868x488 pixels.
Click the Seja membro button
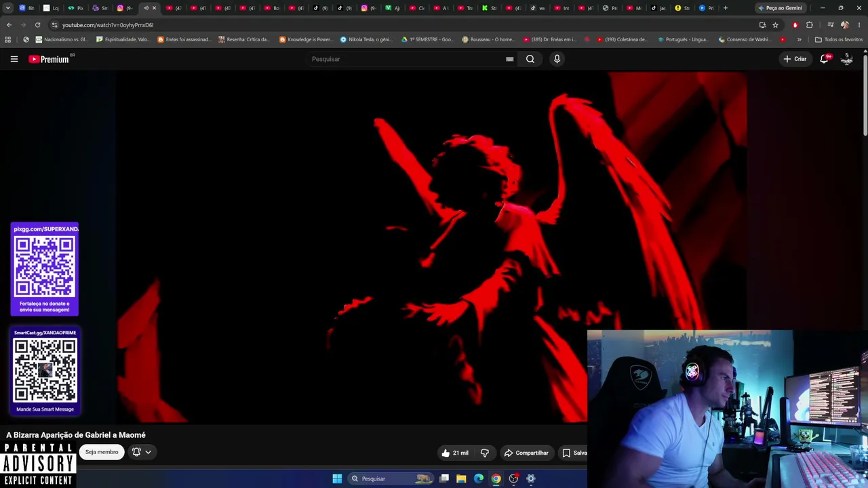pos(102,452)
